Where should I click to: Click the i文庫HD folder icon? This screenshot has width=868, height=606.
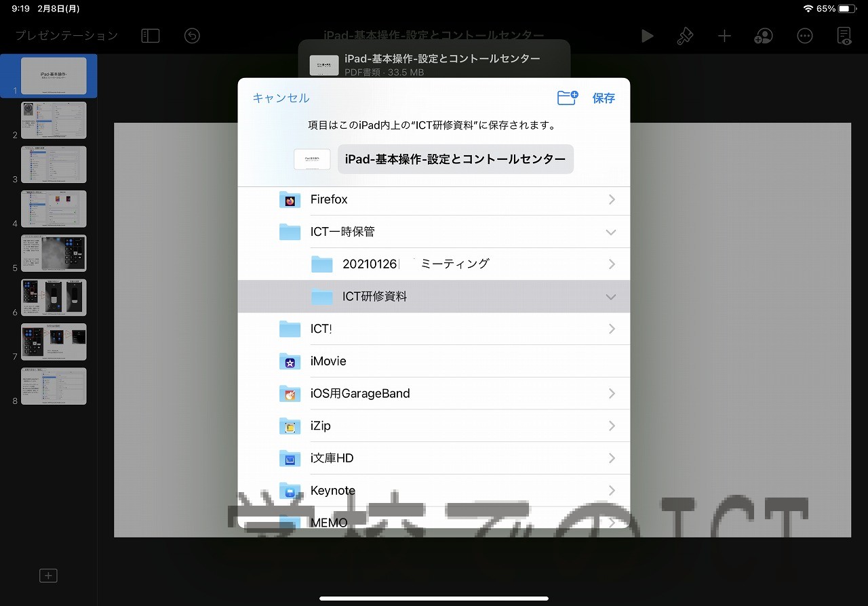click(290, 458)
